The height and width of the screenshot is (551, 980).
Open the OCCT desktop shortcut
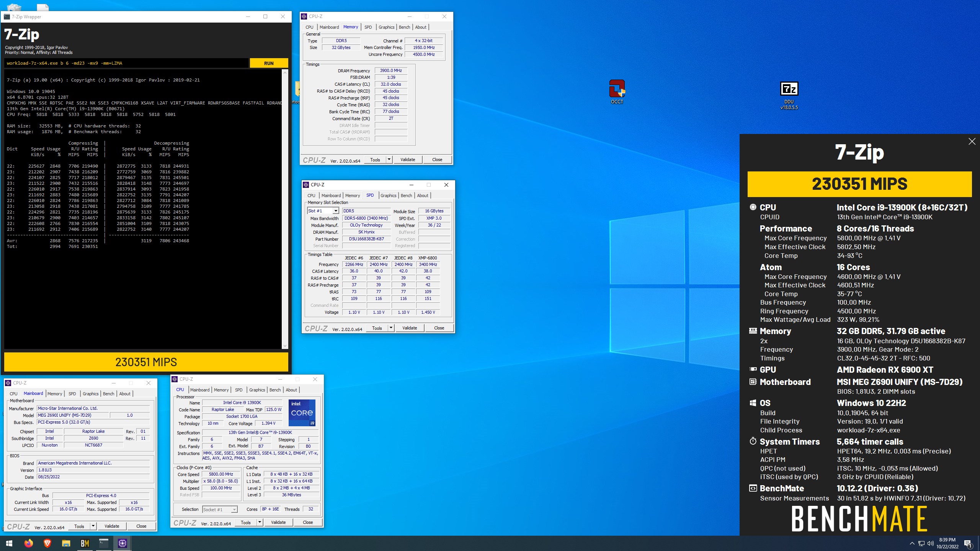pos(617,92)
